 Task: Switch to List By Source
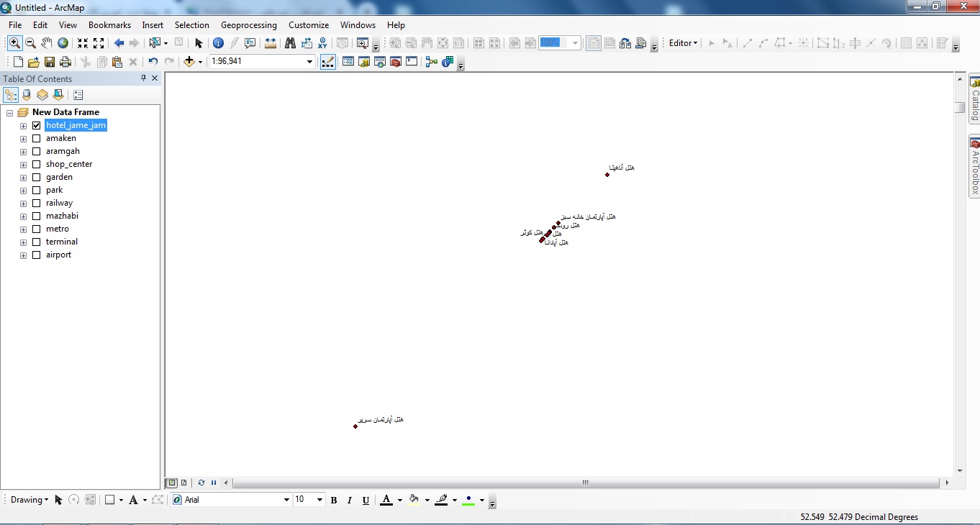click(27, 95)
